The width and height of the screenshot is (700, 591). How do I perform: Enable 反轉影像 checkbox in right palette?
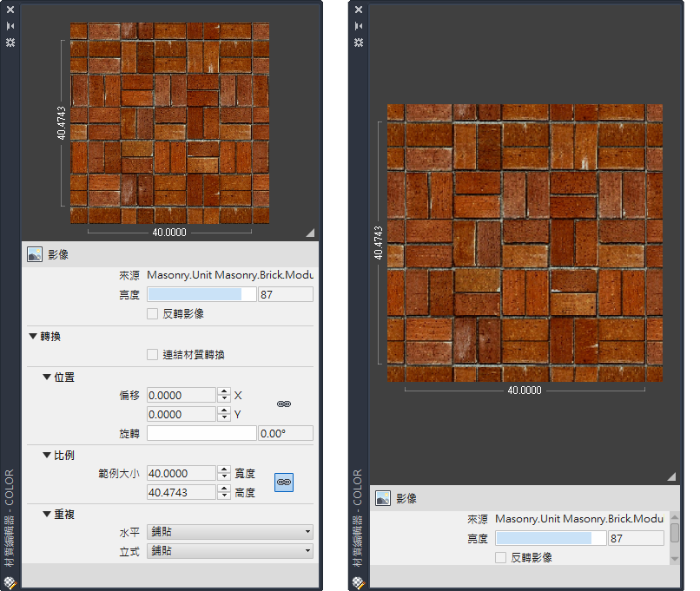[x=500, y=557]
